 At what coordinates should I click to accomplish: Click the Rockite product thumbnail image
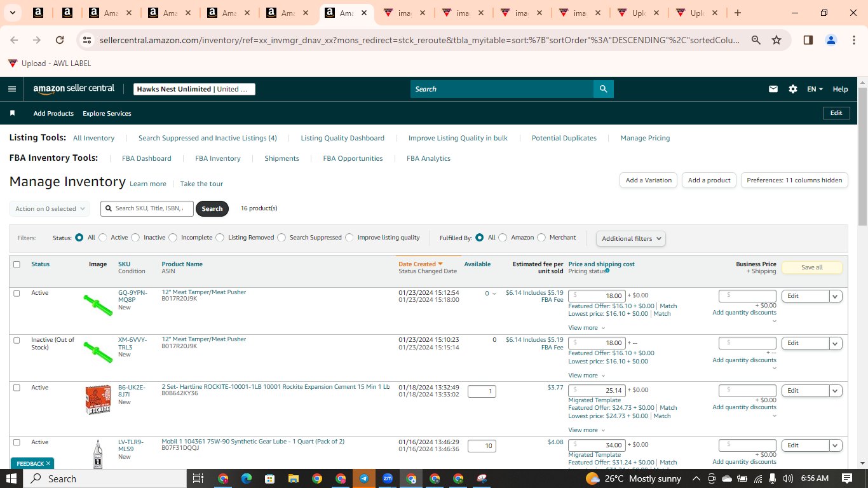98,400
